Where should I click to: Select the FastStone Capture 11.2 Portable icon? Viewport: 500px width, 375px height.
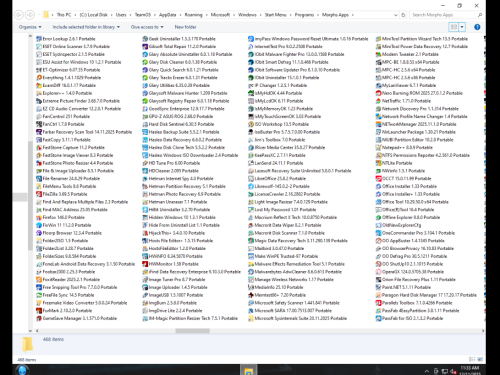(x=39, y=147)
